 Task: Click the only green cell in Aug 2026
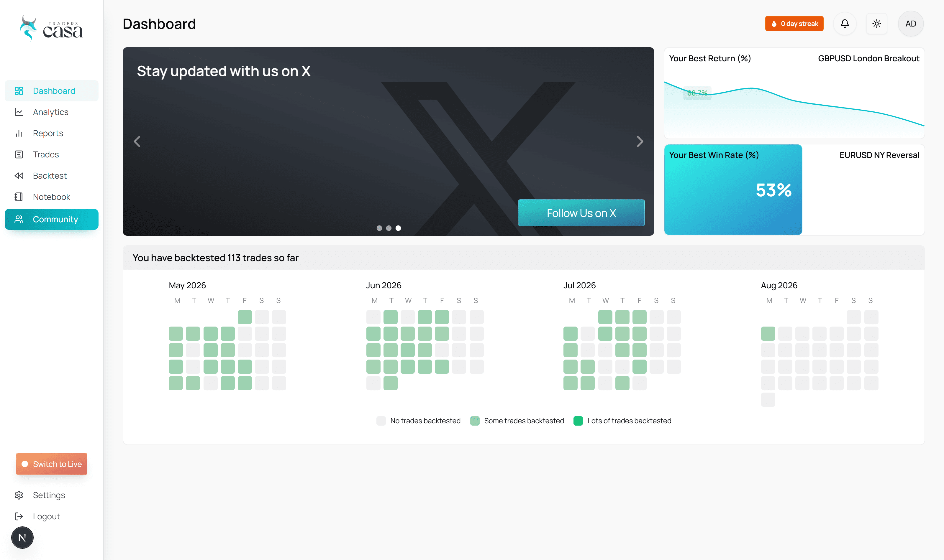[768, 334]
